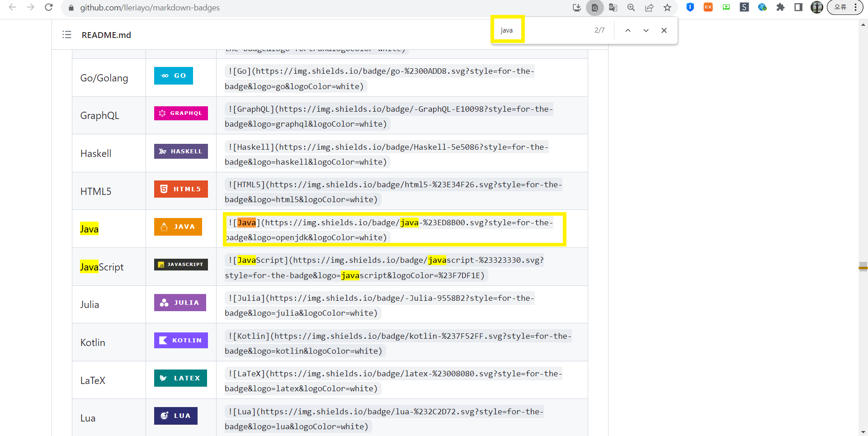
Task: Click the Go badge image
Action: coord(174,76)
